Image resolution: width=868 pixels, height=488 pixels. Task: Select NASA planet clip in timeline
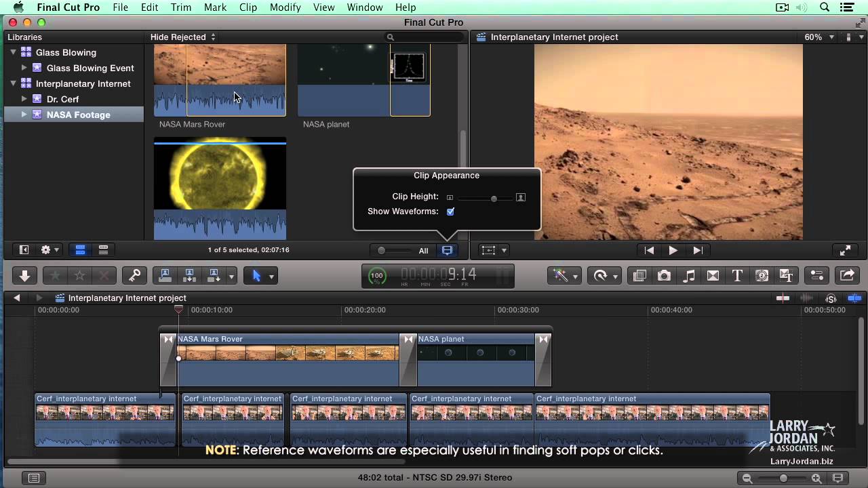475,359
